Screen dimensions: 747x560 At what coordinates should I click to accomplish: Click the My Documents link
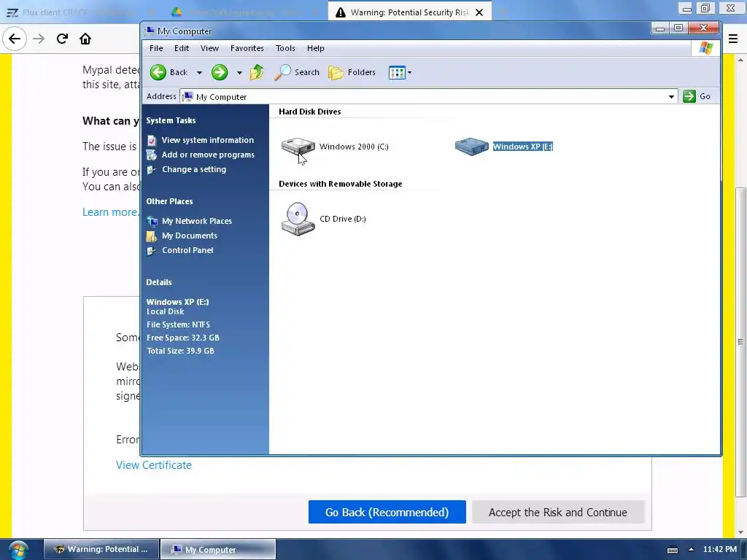tap(190, 236)
